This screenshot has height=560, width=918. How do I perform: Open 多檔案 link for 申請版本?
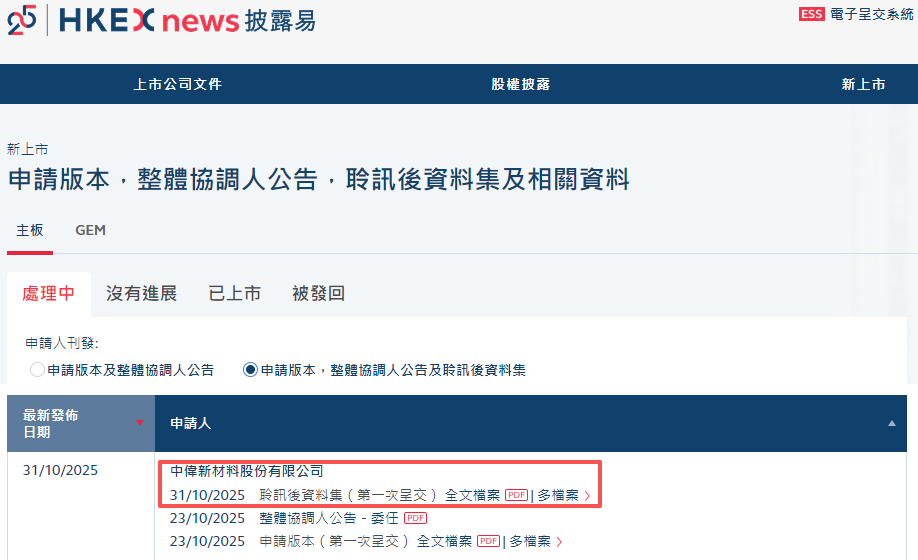click(530, 541)
